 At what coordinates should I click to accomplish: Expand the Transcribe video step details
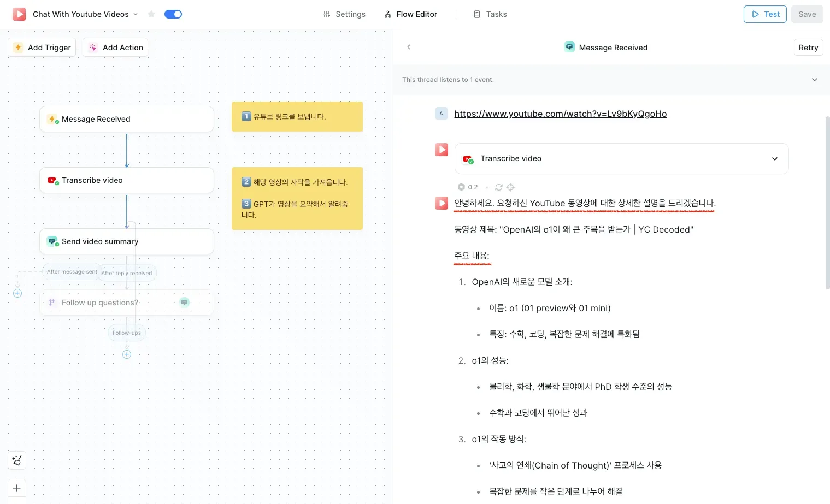[774, 159]
